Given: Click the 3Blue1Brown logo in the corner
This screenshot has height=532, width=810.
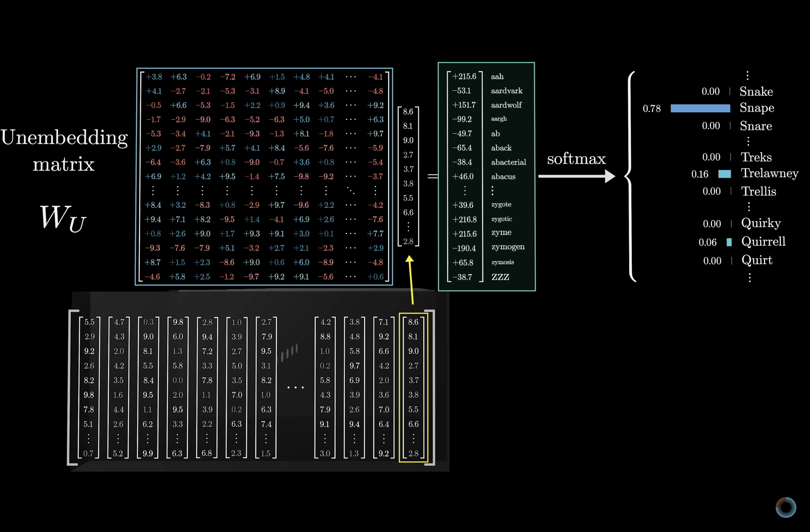Looking at the screenshot, I should tap(786, 508).
